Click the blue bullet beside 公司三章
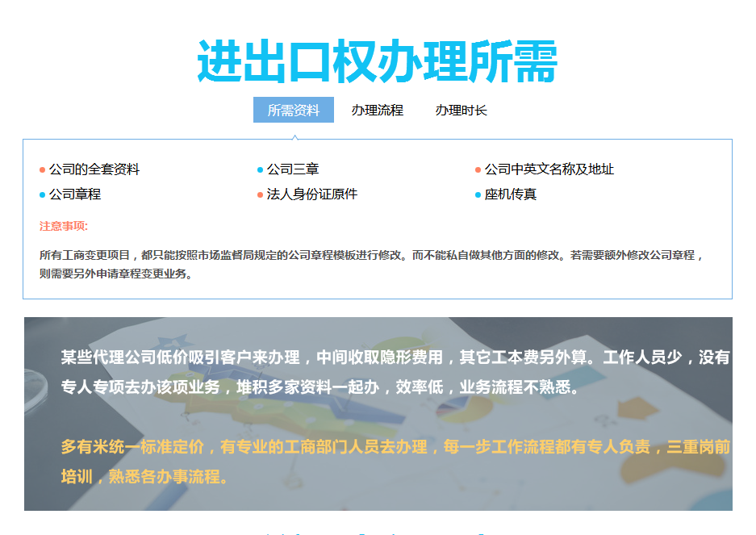Viewport: 756px width, 535px height. pyautogui.click(x=261, y=169)
